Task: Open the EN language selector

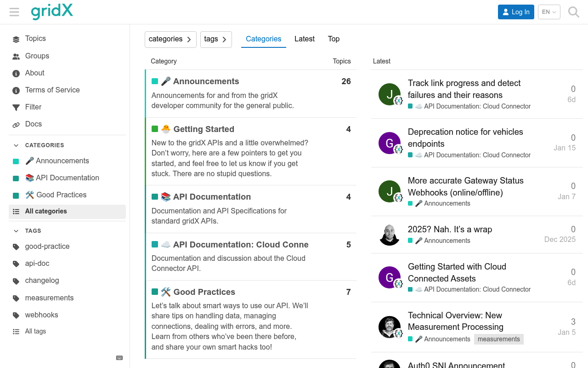Action: [x=549, y=12]
